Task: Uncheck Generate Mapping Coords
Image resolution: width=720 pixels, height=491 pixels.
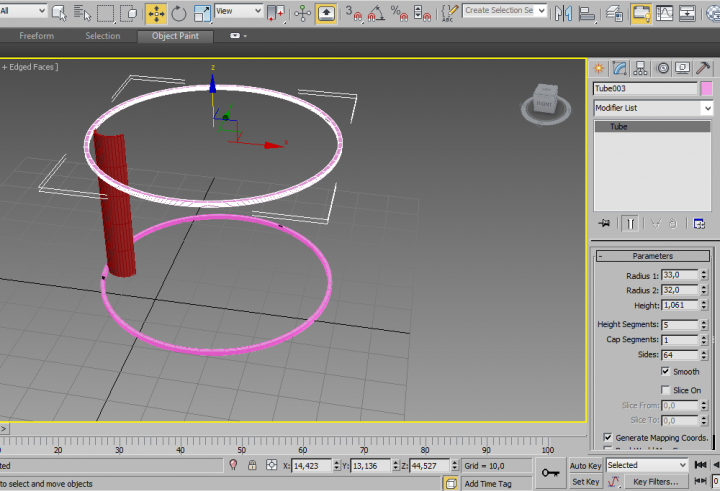Action: click(x=608, y=437)
